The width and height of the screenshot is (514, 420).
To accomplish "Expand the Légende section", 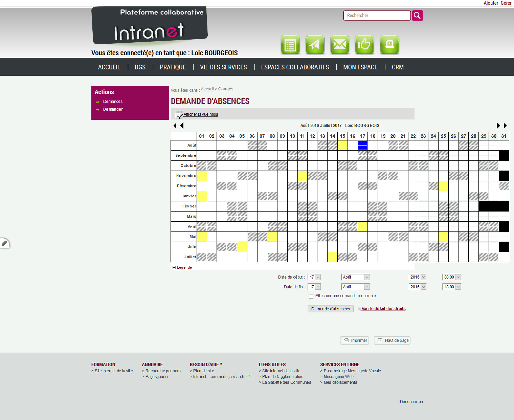I will coord(174,268).
